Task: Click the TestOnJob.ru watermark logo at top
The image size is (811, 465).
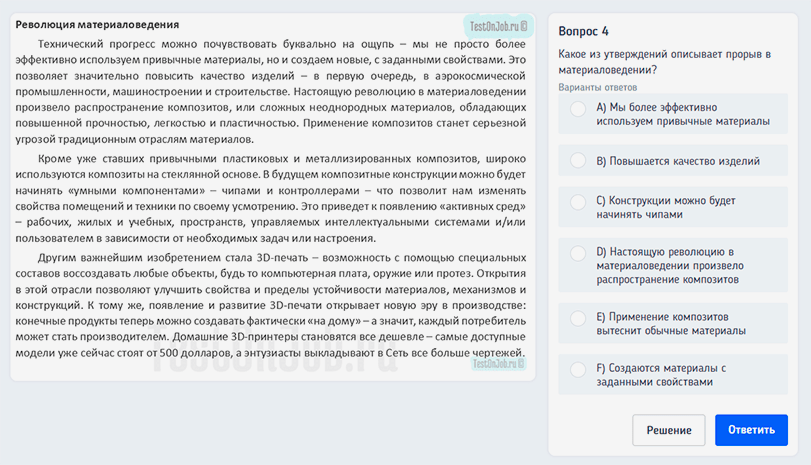Action: tap(496, 22)
